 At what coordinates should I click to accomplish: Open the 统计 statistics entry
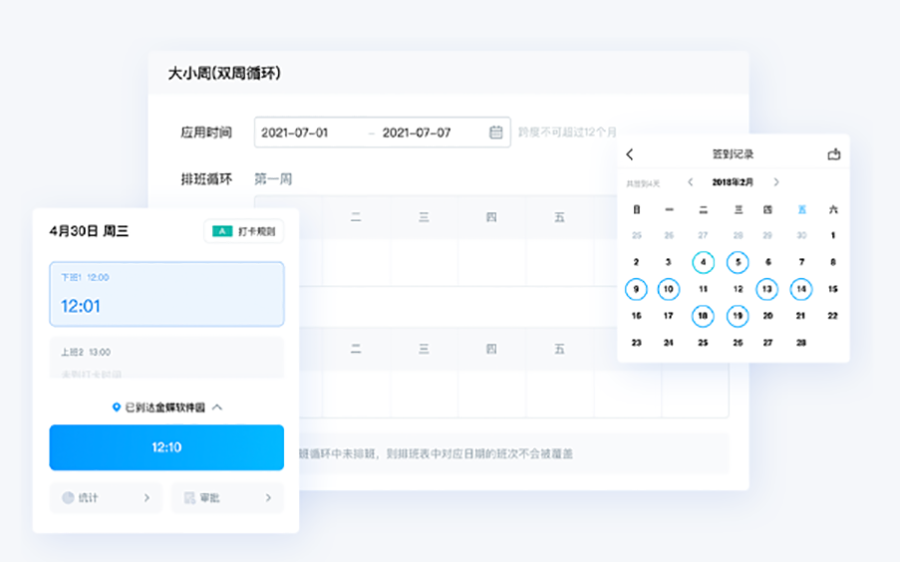(x=106, y=498)
